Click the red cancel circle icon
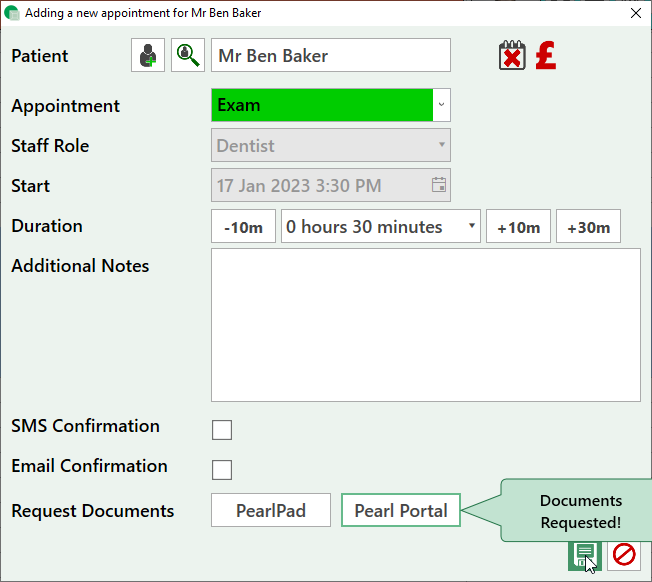652x582 pixels. [x=624, y=554]
